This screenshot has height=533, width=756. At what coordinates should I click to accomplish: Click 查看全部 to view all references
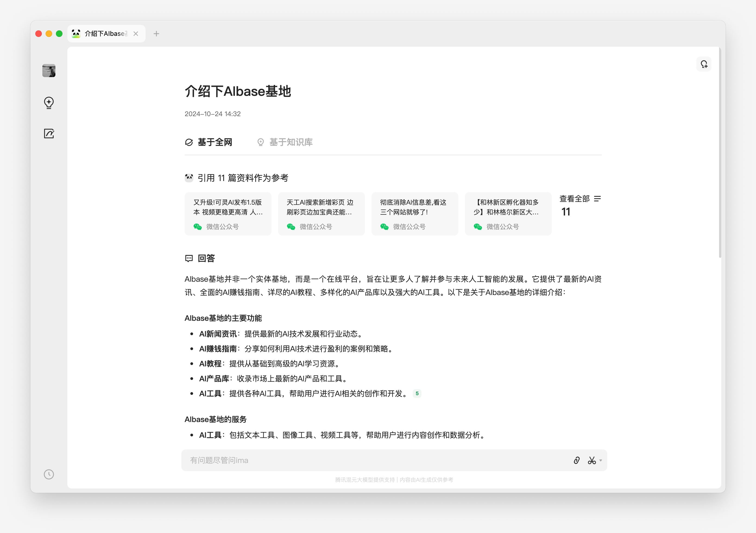574,199
